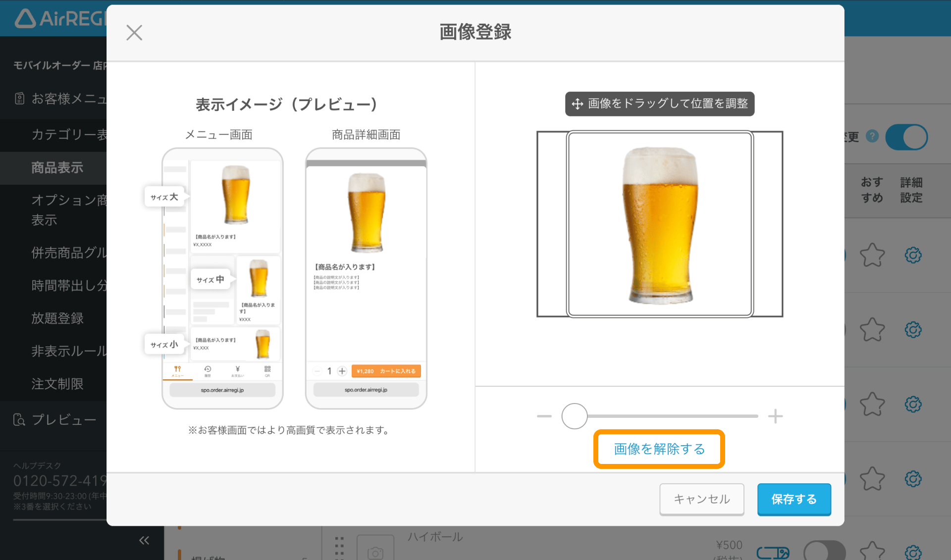Click the third row's おすすめ star
The image size is (951, 560).
(872, 405)
